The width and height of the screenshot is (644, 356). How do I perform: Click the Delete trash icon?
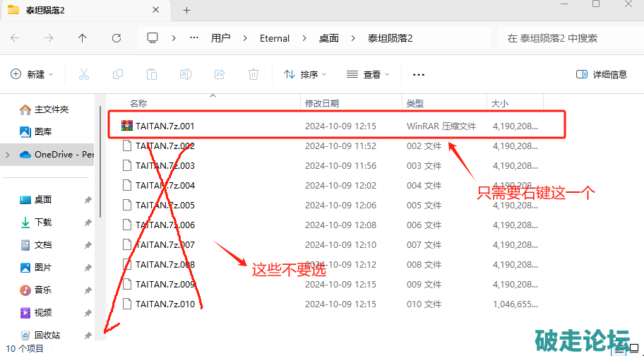coord(254,74)
